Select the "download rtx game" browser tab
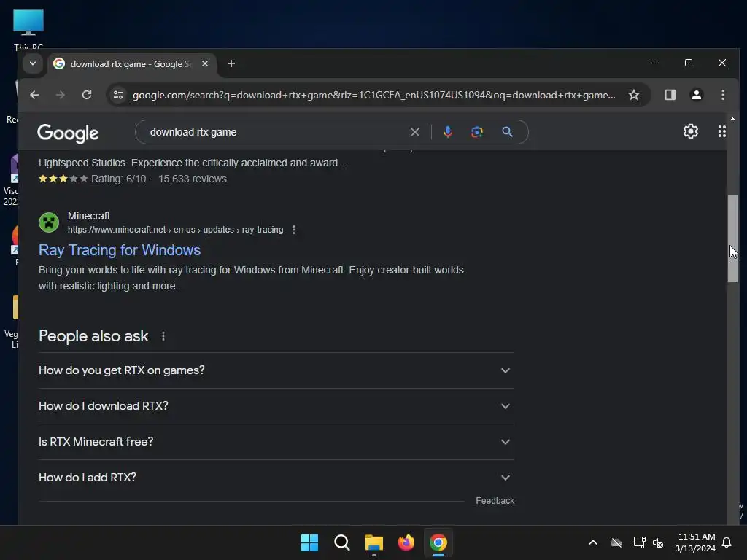 [131, 64]
